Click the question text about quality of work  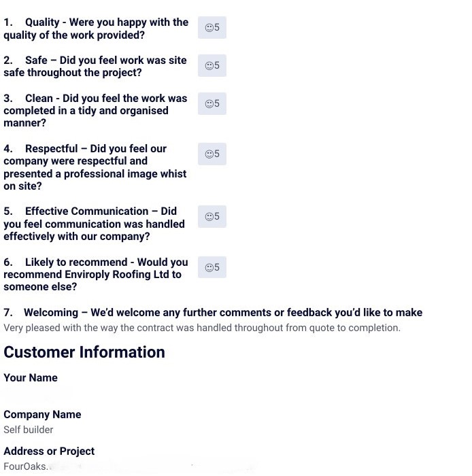pyautogui.click(x=96, y=29)
